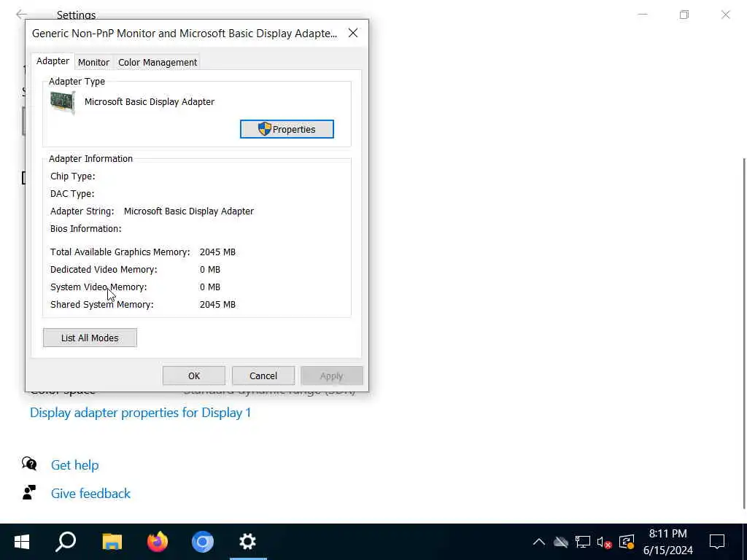747x560 pixels.
Task: Click the Settings window vertical scrollbar
Action: (x=743, y=333)
